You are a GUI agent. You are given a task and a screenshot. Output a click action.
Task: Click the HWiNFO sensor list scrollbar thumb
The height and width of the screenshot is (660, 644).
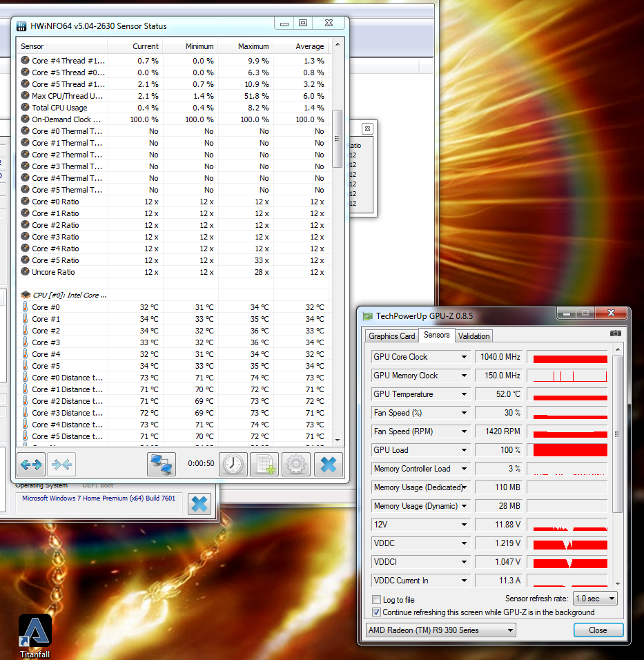[x=337, y=139]
